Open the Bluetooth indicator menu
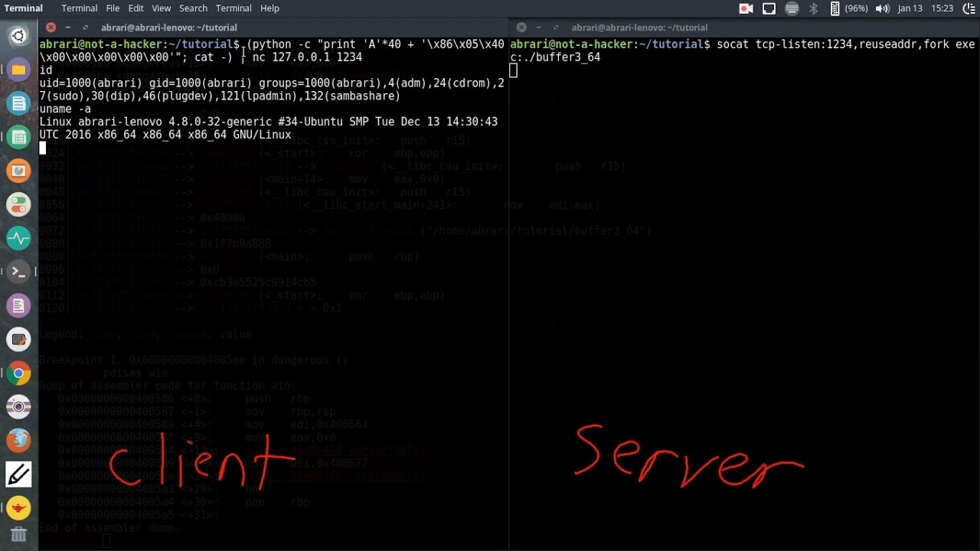Screen dimensions: 980x551 point(814,8)
